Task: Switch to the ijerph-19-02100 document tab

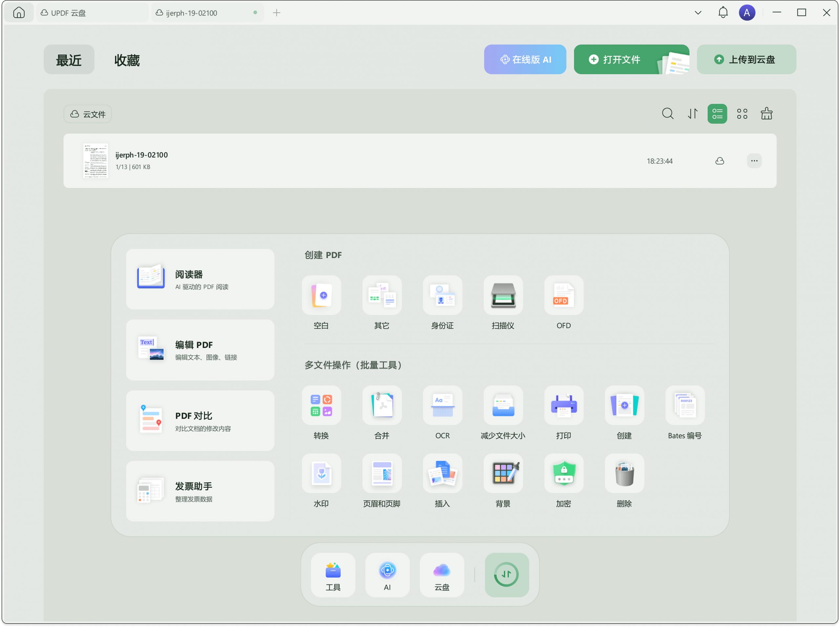Action: click(192, 13)
